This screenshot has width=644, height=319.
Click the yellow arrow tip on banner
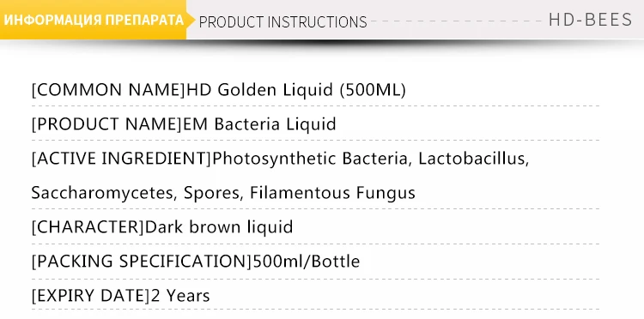(x=191, y=20)
